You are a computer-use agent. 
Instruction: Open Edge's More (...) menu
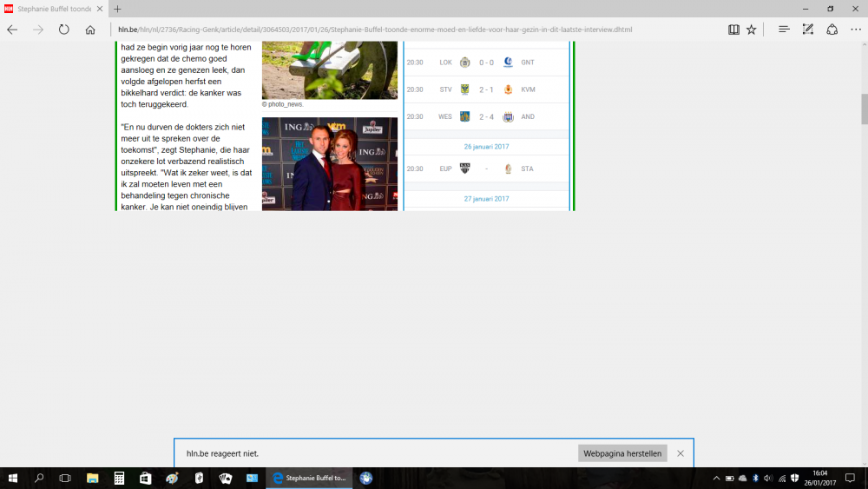click(x=855, y=30)
